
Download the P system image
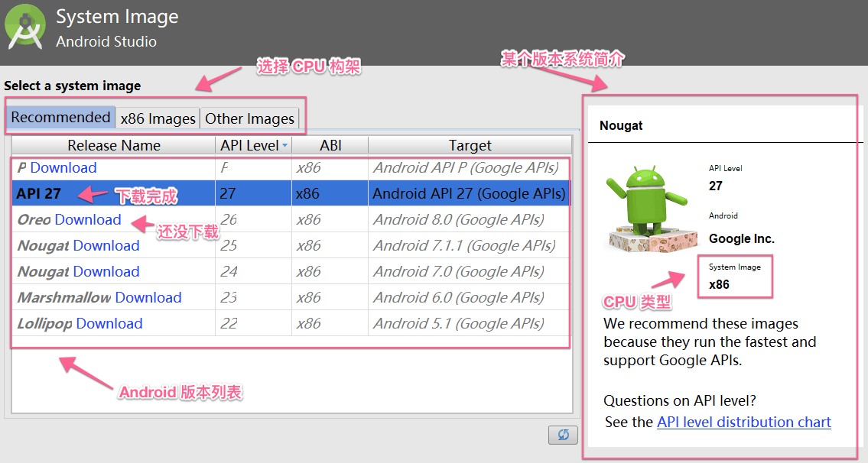(63, 167)
